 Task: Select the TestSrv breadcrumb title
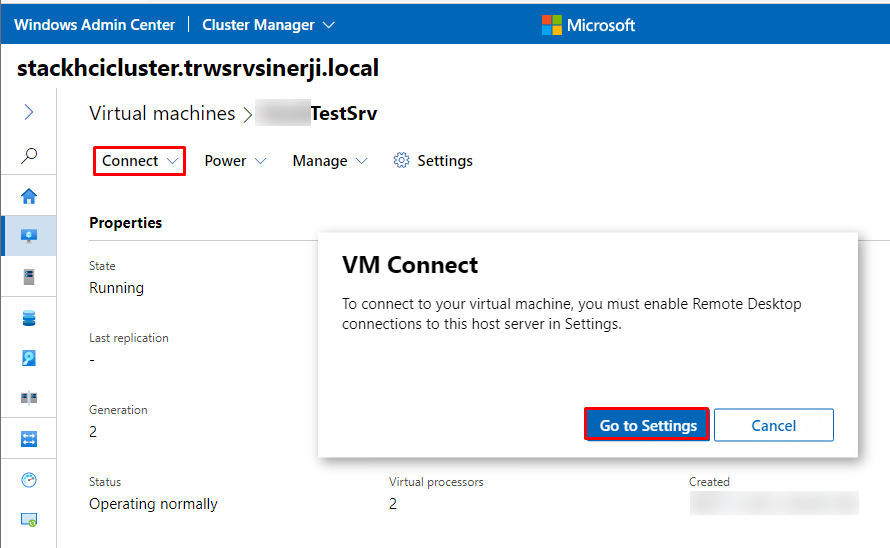[344, 114]
